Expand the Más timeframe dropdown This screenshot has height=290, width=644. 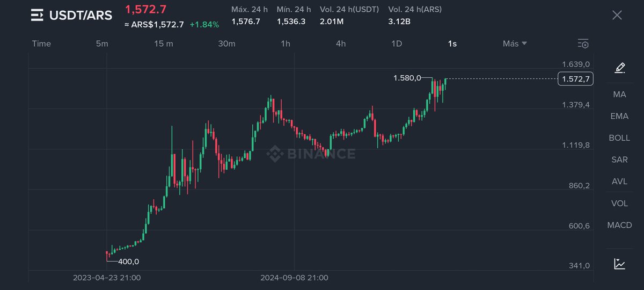[x=515, y=44]
